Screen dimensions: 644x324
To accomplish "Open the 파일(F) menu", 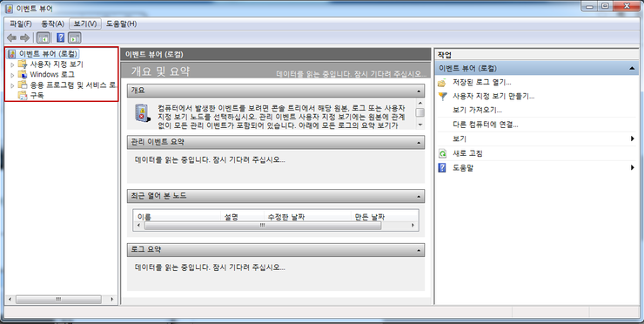I will coord(21,24).
